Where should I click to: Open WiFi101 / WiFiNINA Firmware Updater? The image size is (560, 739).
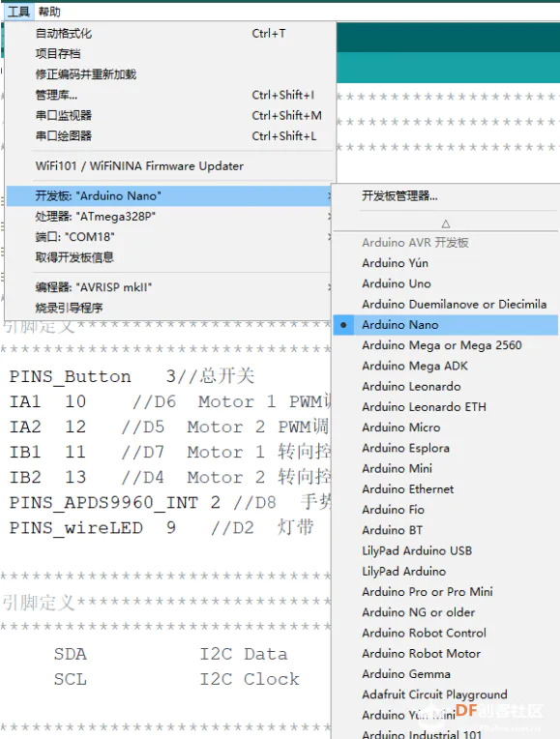(x=170, y=166)
